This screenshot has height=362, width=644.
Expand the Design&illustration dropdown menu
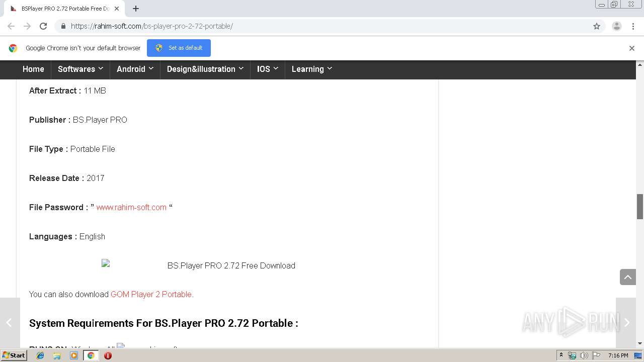coord(205,69)
